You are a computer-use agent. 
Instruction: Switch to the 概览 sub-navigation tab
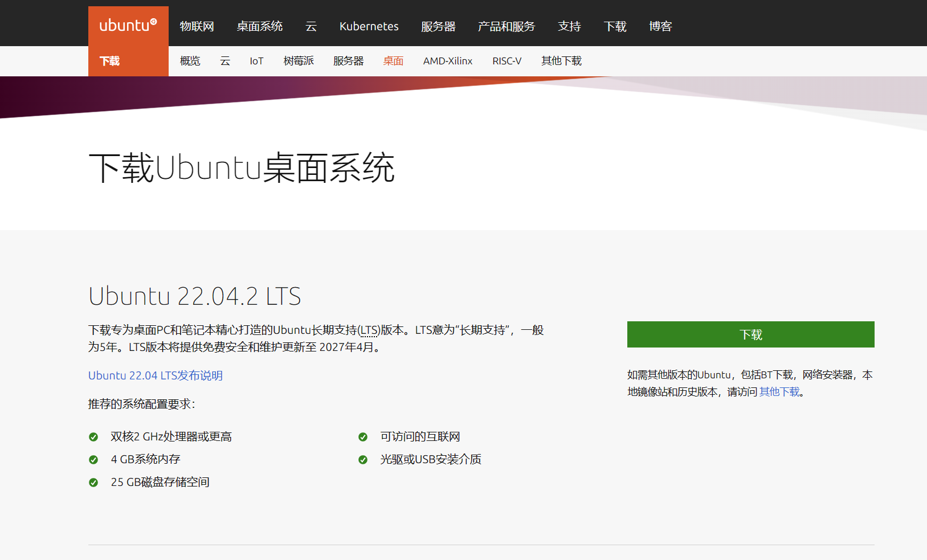pos(190,61)
